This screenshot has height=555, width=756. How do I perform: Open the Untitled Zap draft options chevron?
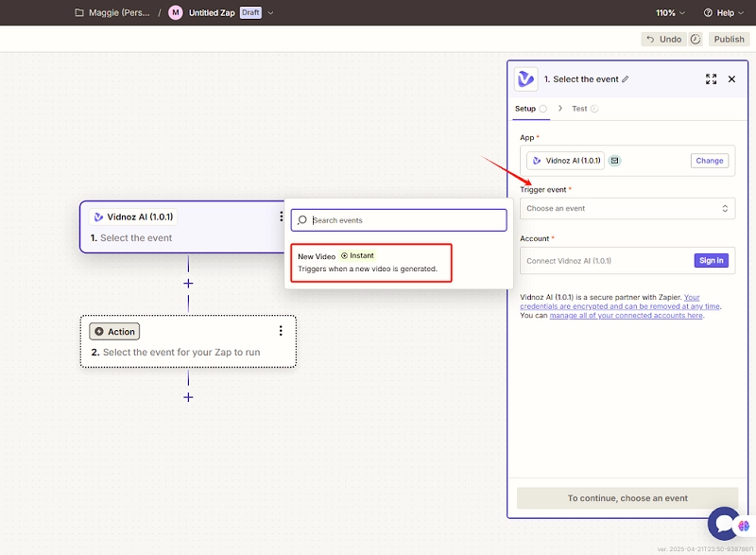(x=271, y=13)
